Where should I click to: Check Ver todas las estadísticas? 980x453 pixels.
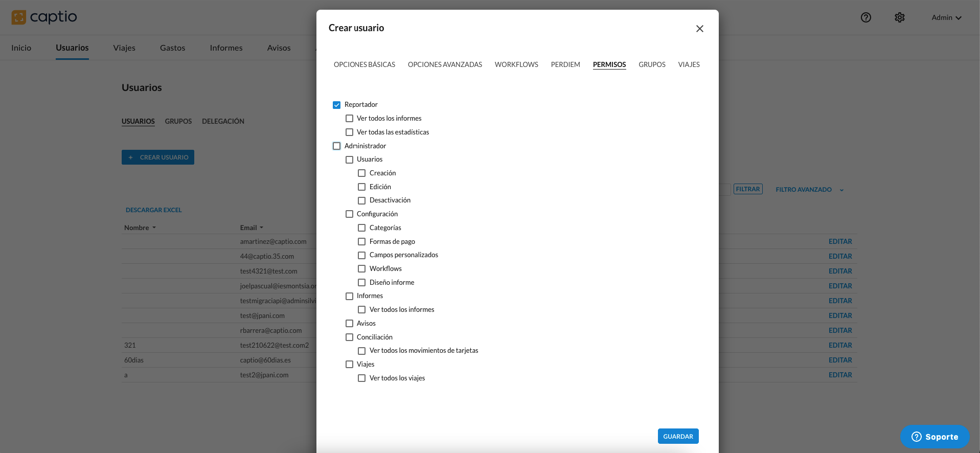[349, 132]
